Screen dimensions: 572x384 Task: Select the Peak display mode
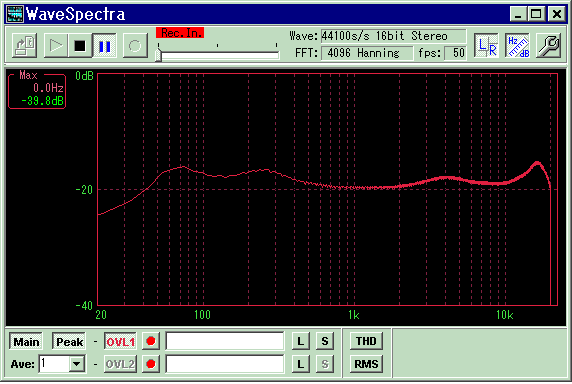click(69, 342)
